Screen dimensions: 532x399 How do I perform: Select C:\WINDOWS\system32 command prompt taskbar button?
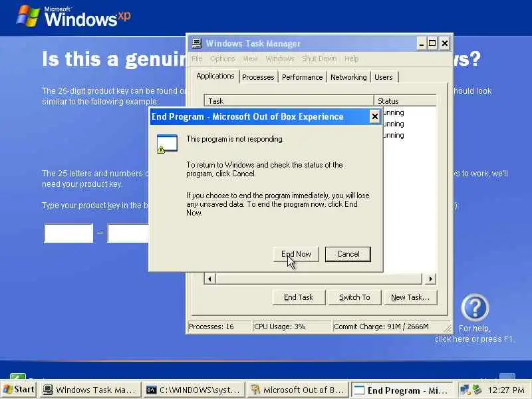point(194,390)
